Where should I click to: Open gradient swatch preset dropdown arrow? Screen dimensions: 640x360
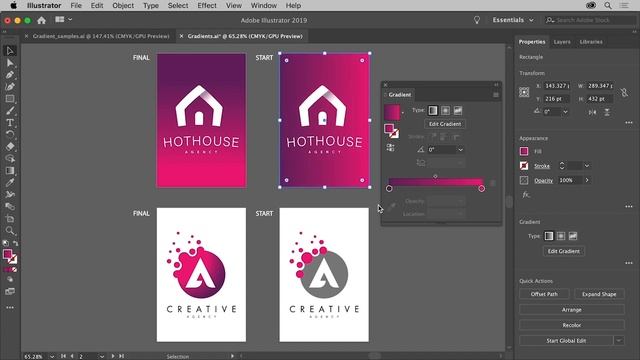tap(402, 113)
